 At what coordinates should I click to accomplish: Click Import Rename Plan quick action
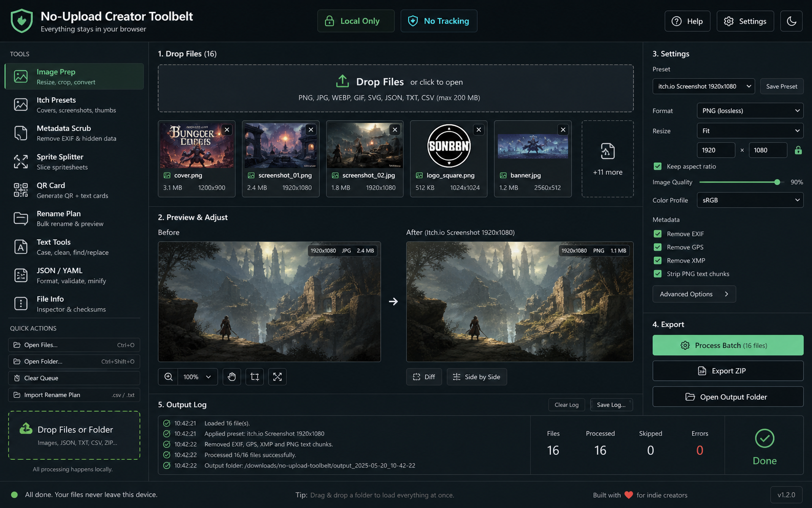[x=74, y=395]
